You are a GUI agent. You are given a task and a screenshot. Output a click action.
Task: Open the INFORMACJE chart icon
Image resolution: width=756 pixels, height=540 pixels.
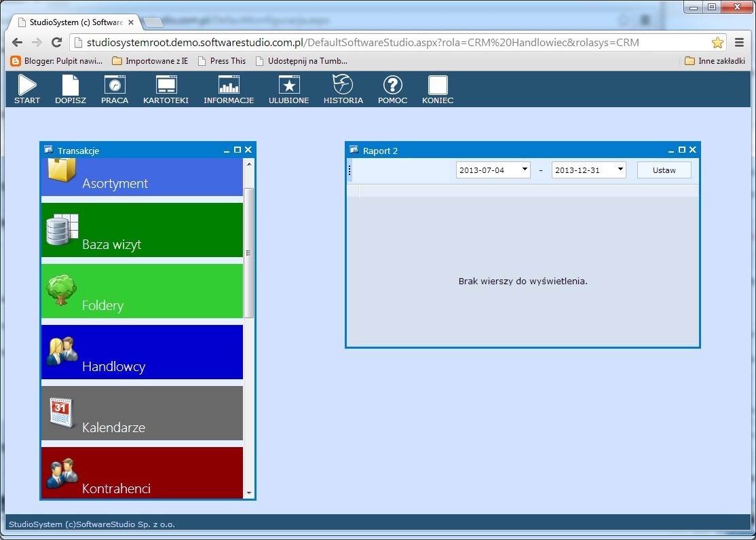(229, 85)
